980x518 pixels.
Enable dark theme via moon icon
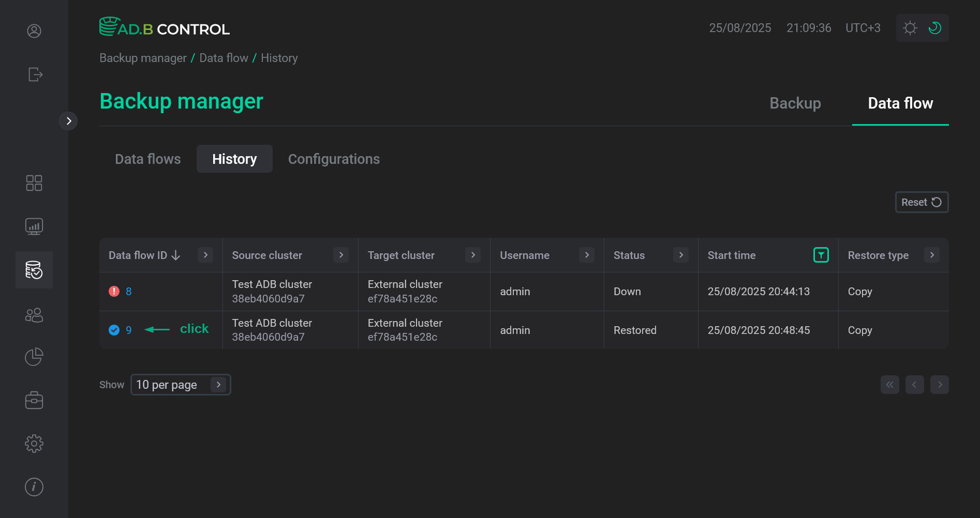point(934,27)
